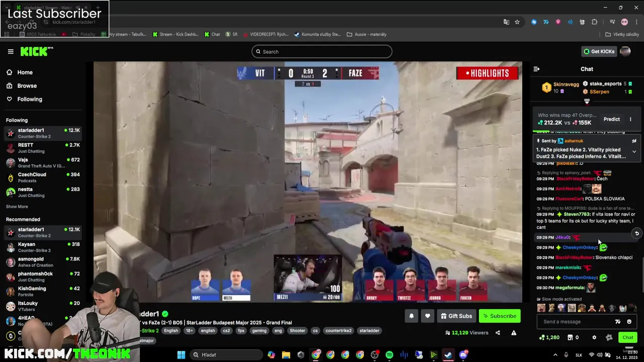Open stake_esports gifter profile
Screen dimensions: 644x362
click(x=605, y=84)
